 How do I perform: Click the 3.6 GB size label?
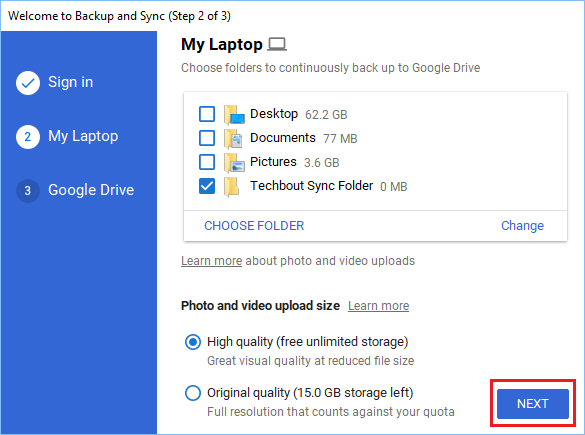[x=322, y=163]
